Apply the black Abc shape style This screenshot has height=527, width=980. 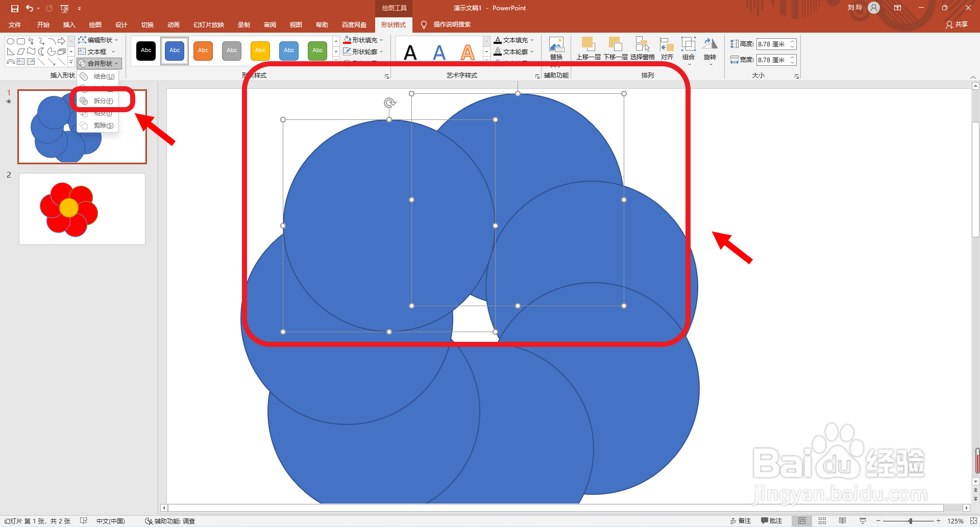[146, 51]
